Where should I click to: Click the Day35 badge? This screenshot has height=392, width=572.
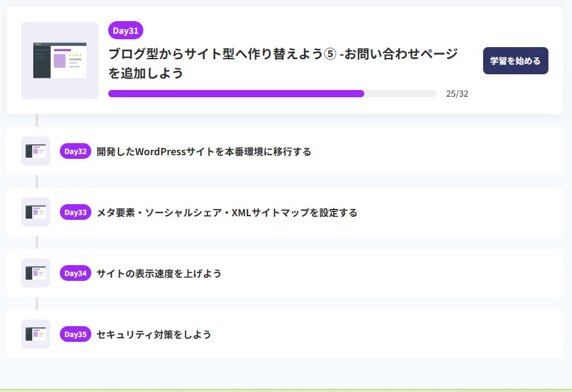(76, 334)
